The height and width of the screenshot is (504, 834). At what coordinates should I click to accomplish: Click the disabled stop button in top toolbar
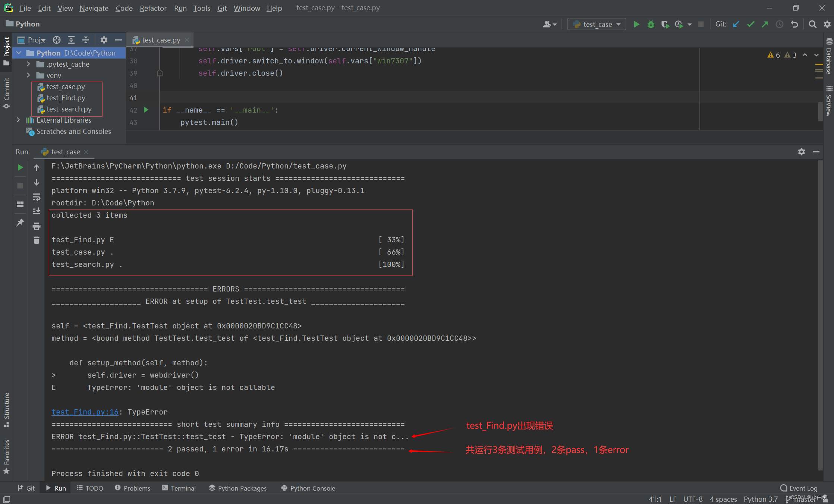(701, 24)
